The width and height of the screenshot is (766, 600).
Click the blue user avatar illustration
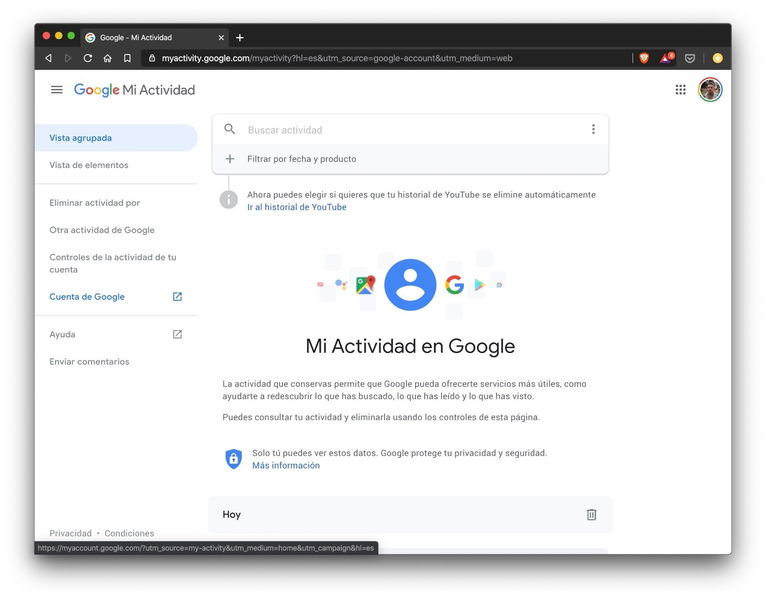[x=410, y=285]
